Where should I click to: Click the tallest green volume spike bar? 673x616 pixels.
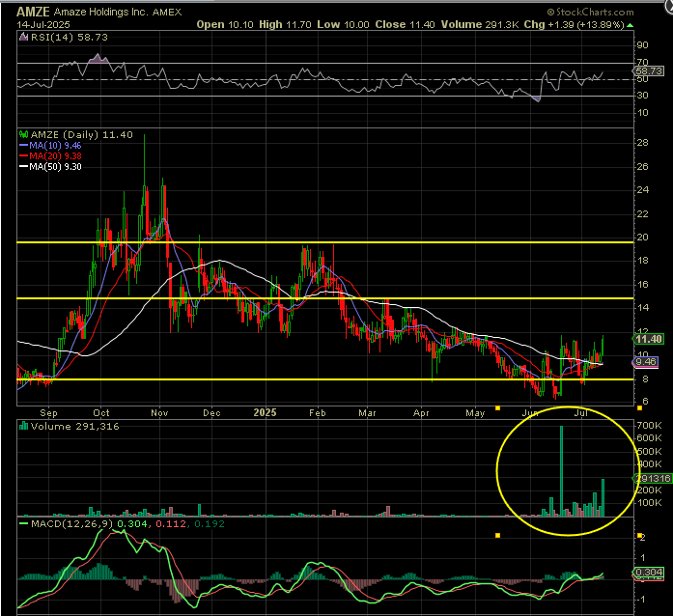point(561,471)
